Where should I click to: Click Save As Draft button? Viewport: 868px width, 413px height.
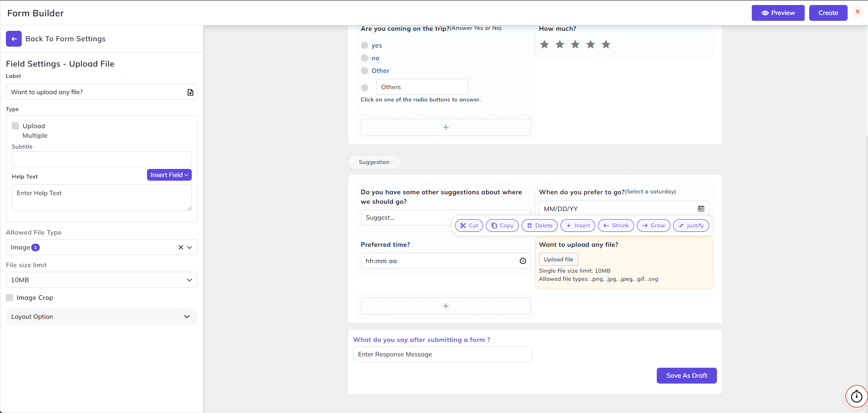click(687, 375)
